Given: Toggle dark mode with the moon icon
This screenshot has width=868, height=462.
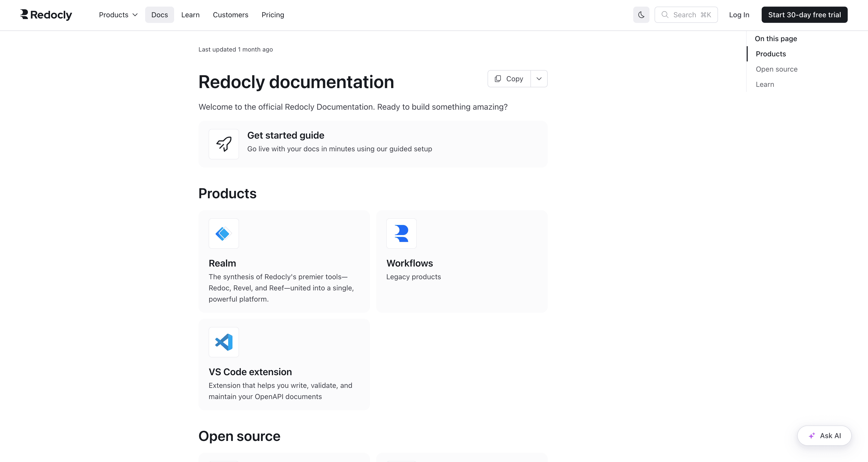Looking at the screenshot, I should [641, 15].
